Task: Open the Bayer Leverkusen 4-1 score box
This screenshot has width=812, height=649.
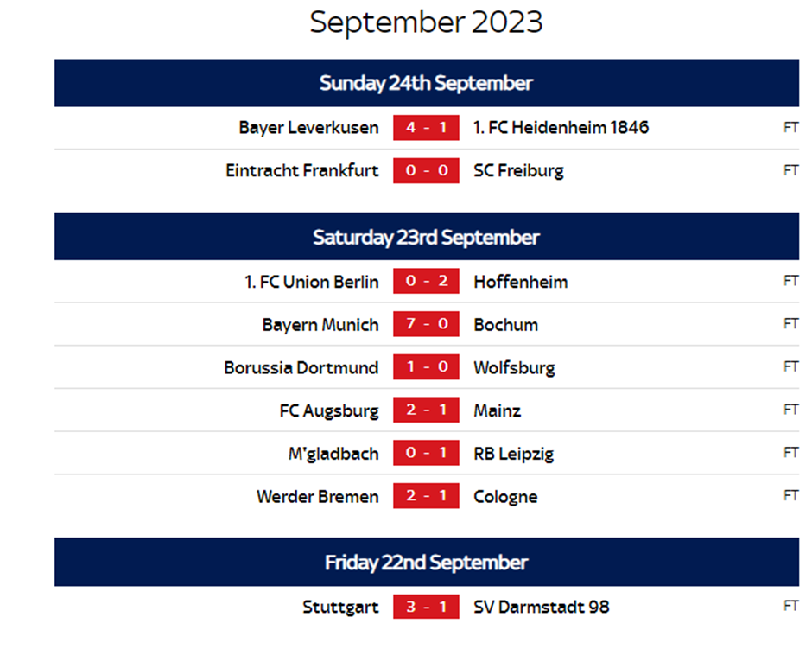Action: [x=426, y=127]
